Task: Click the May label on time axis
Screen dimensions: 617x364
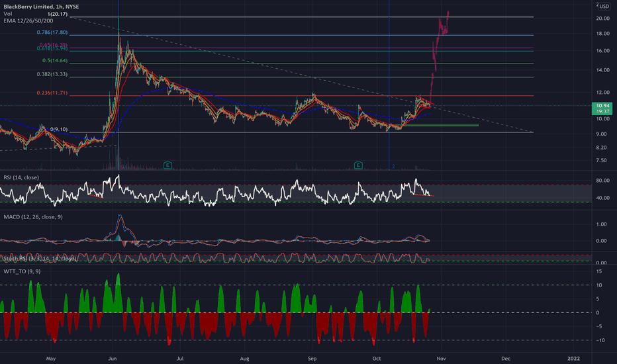Action: pos(51,359)
